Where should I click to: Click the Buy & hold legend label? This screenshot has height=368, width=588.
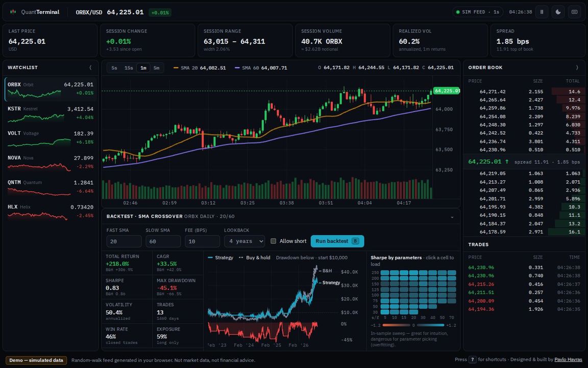[255, 258]
